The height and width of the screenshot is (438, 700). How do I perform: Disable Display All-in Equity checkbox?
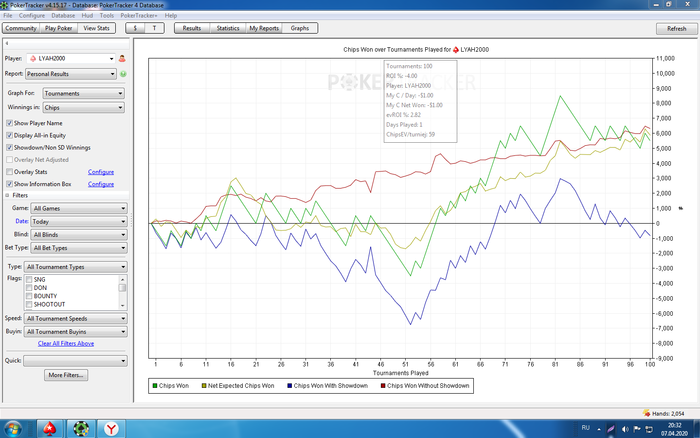(10, 134)
